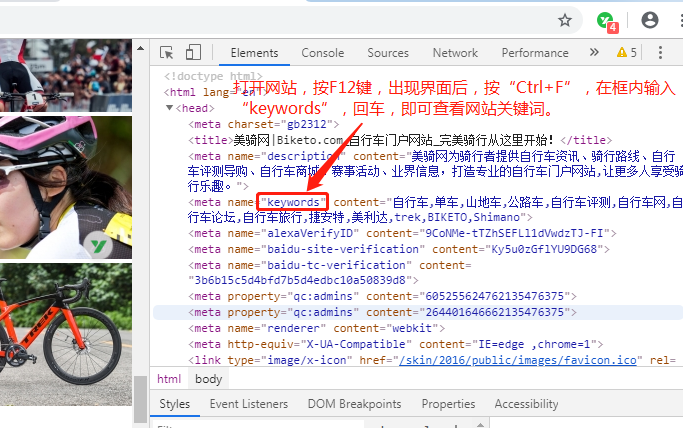Screen dimensions: 683x428
Task: Select the meta keywords line
Action: tap(435, 210)
